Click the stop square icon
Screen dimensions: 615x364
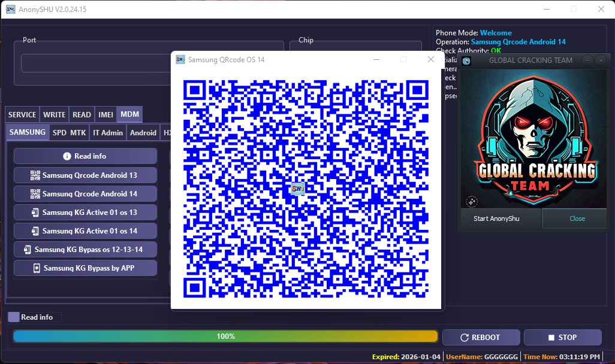551,337
